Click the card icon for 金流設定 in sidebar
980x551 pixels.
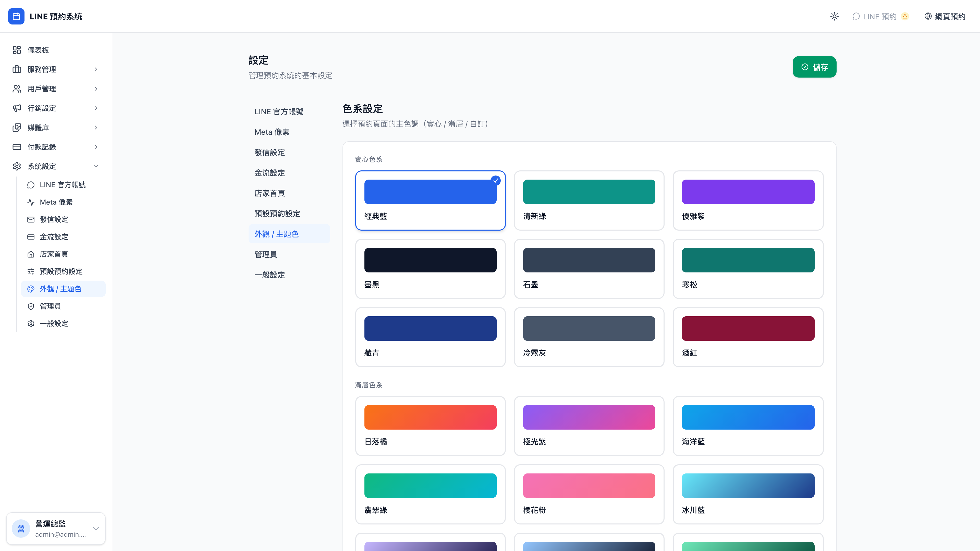(x=31, y=237)
